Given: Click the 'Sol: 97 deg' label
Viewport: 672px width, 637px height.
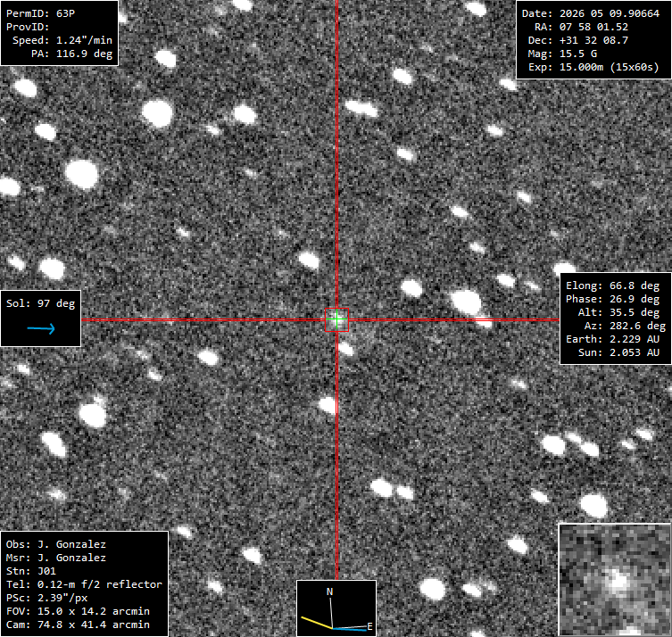Looking at the screenshot, I should 40,303.
